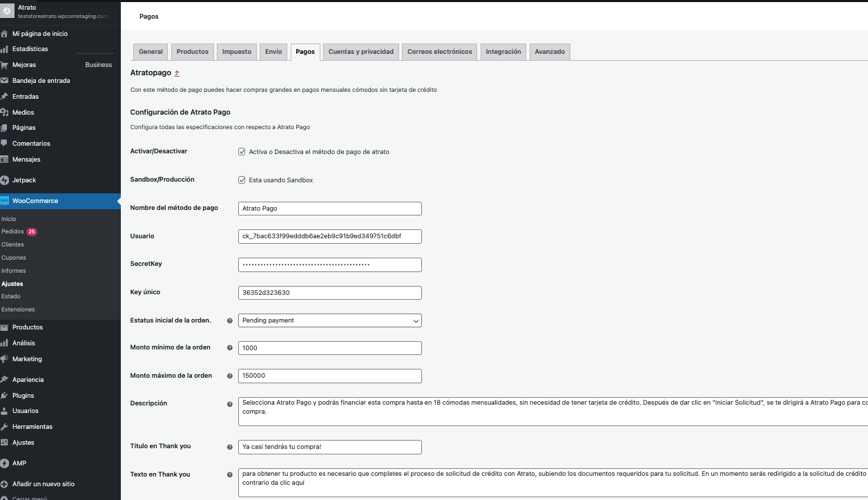Click the Marketing megaphone icon

[x=5, y=359]
